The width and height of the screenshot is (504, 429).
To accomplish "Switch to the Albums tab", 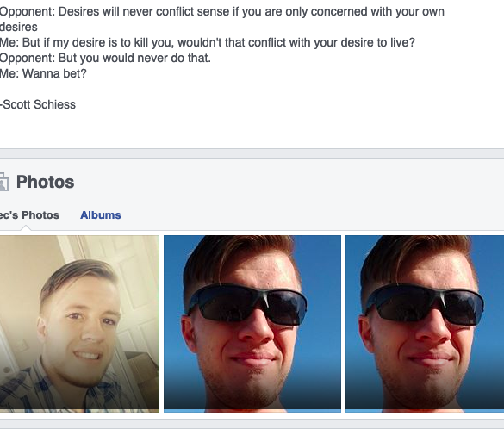I will (x=101, y=215).
